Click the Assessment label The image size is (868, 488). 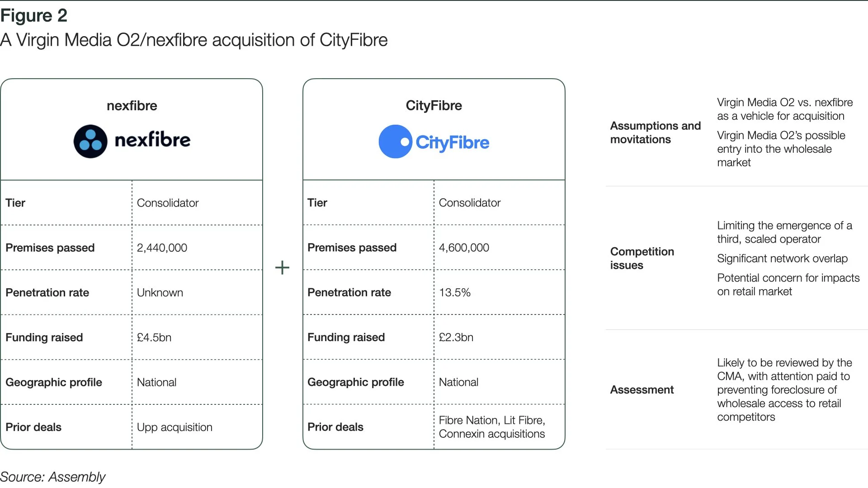coord(642,389)
